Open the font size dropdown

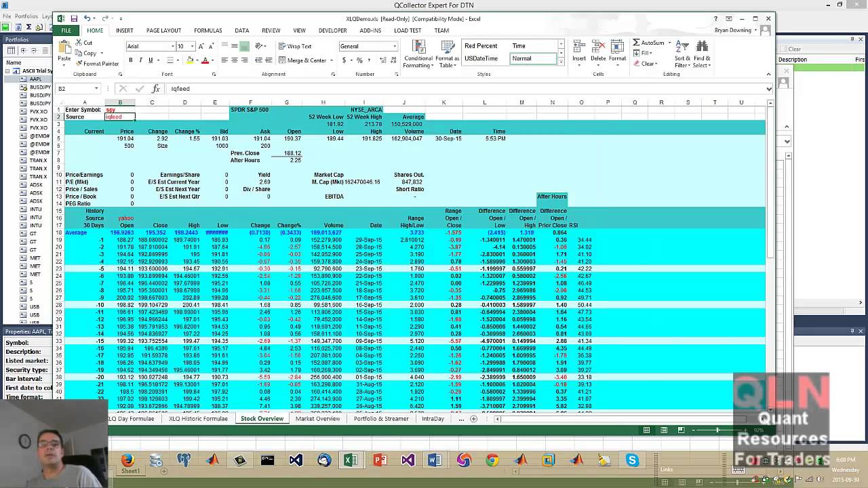click(x=192, y=46)
